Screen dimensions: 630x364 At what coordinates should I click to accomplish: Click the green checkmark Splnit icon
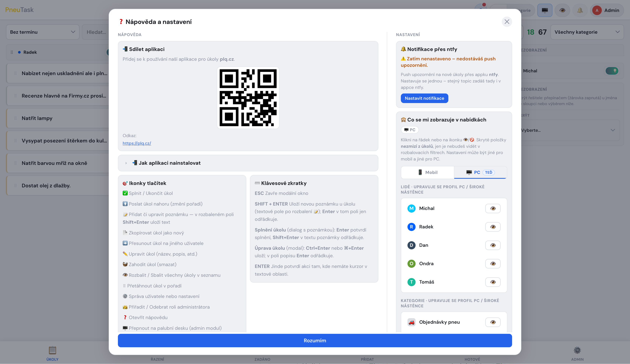point(125,193)
